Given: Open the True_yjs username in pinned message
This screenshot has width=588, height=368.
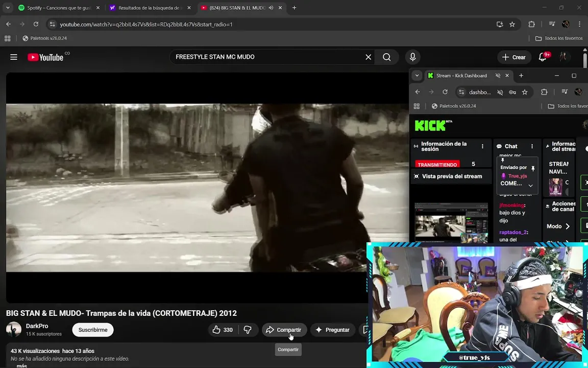Looking at the screenshot, I should (518, 176).
